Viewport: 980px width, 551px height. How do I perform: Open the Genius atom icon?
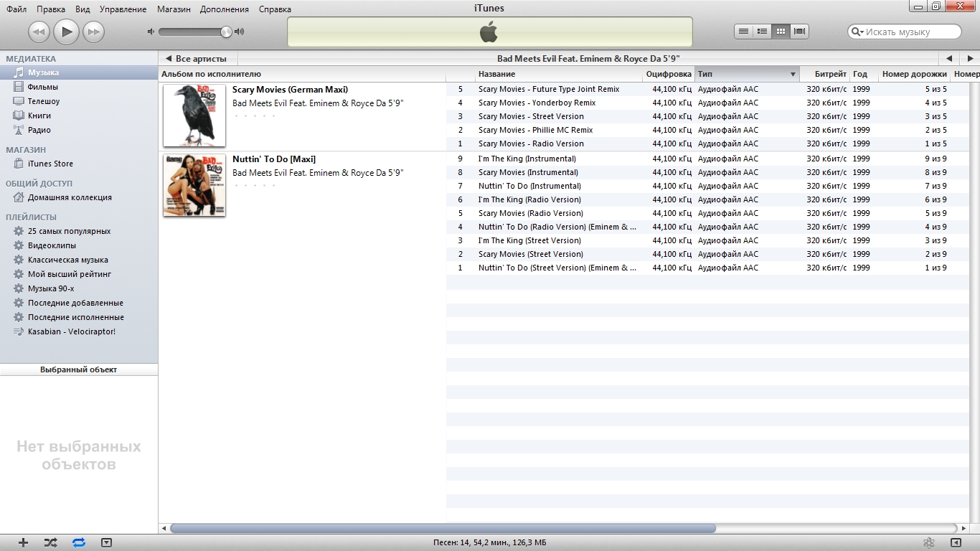(928, 542)
